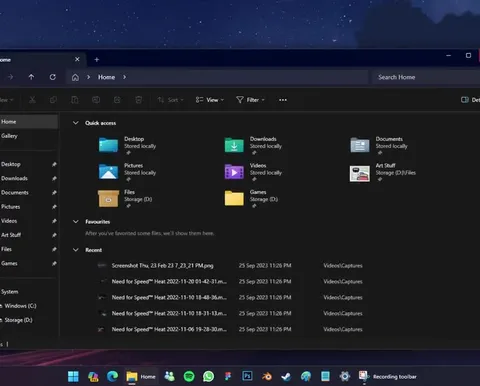Open the Games folder tile

pos(251,199)
